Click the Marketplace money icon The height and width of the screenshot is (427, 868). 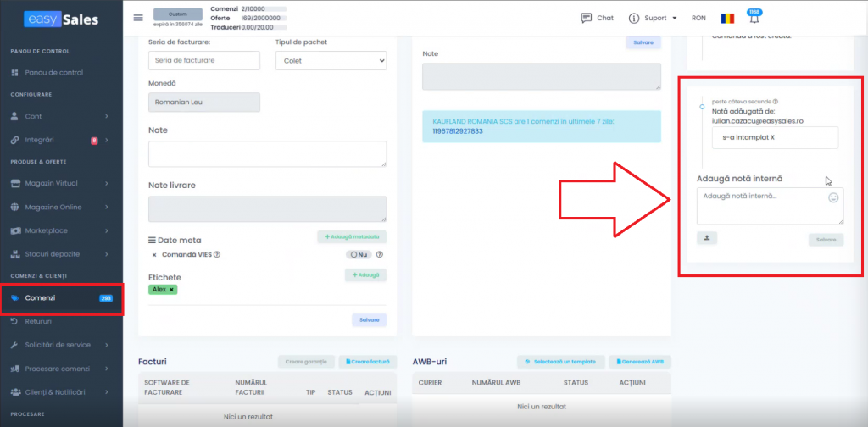pos(15,230)
